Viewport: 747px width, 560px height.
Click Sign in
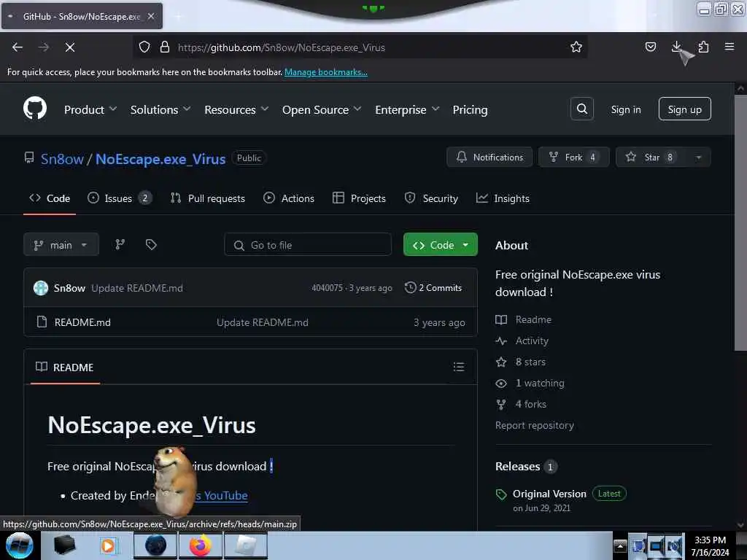(x=625, y=109)
